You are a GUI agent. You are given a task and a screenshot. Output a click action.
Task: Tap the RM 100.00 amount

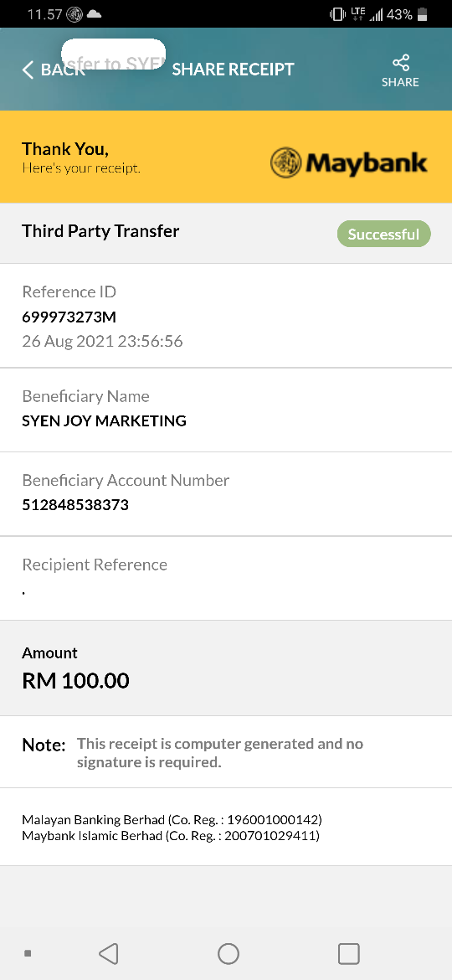coord(75,681)
